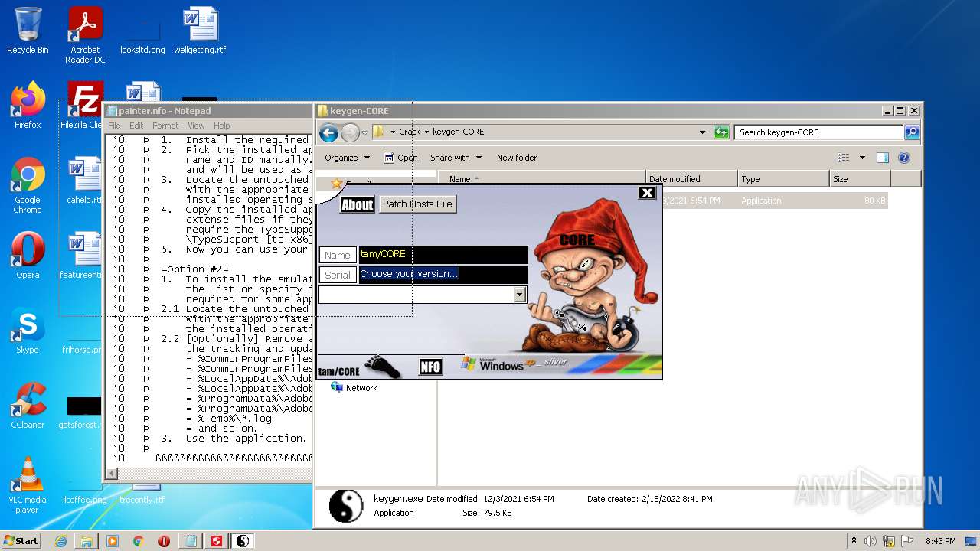Open the Opera desktop icon
The width and height of the screenshot is (980, 551).
pyautogui.click(x=28, y=256)
